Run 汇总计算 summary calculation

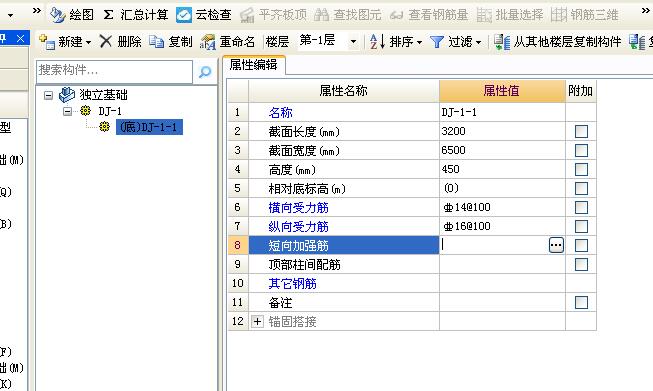136,15
